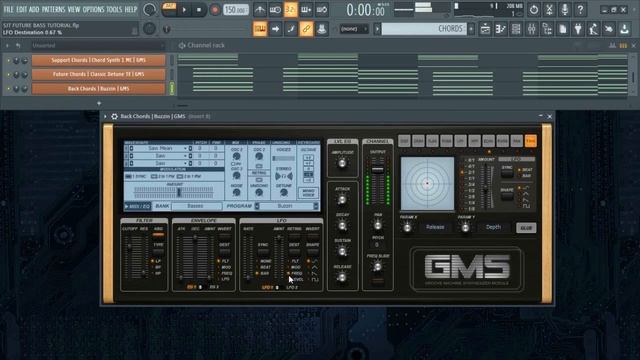Add new pattern with plus button
The width and height of the screenshot is (640, 360).
tap(471, 29)
